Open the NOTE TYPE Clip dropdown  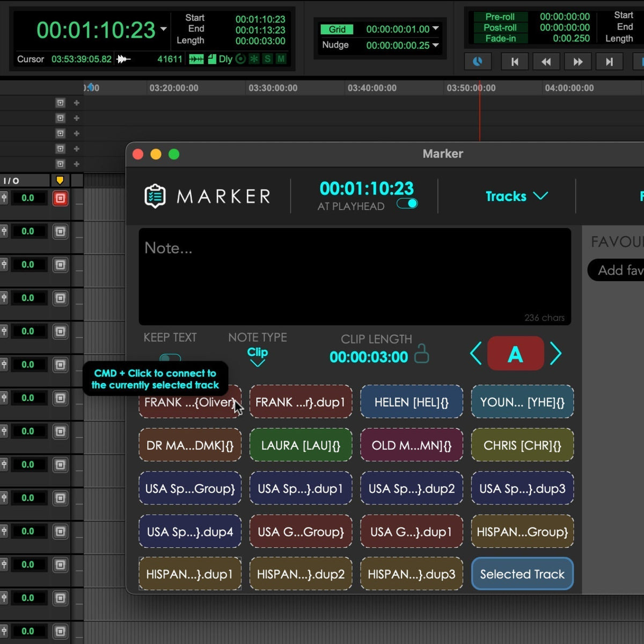coord(258,356)
